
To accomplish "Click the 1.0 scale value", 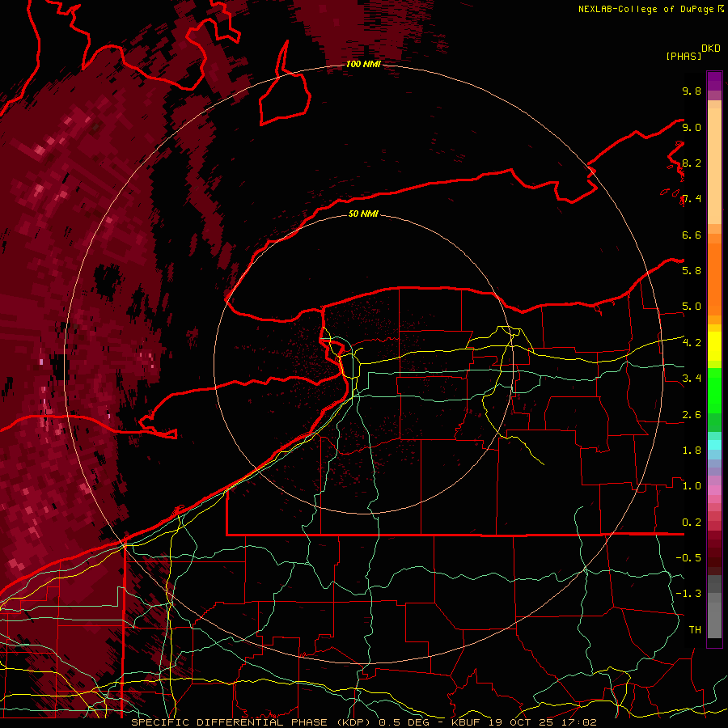I will coord(692,485).
